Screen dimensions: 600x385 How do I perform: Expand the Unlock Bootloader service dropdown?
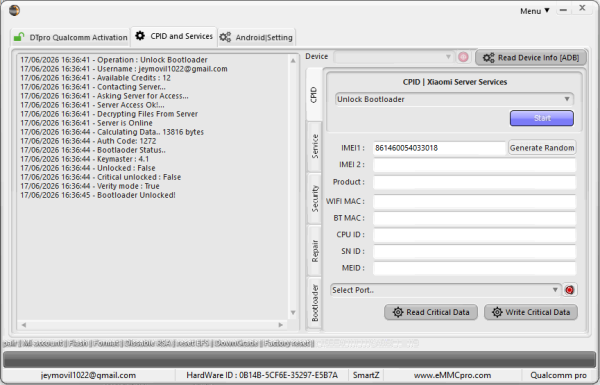tap(454, 100)
